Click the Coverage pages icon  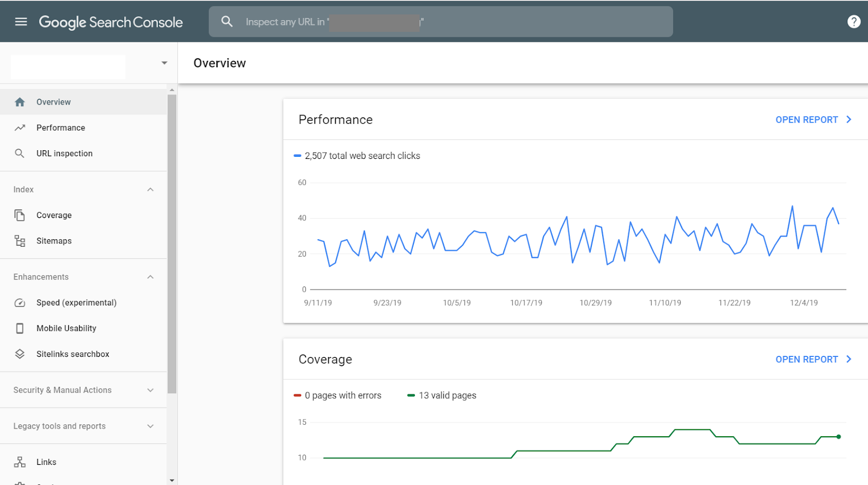point(20,215)
